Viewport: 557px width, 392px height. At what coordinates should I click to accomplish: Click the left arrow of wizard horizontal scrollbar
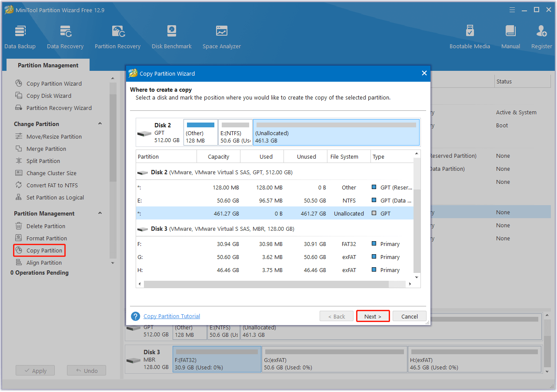click(x=140, y=284)
